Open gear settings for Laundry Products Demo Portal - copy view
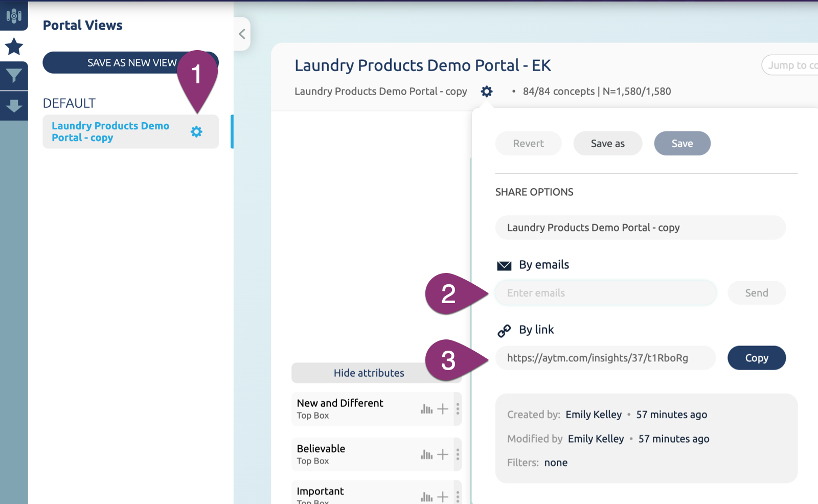This screenshot has height=504, width=818. pos(196,132)
